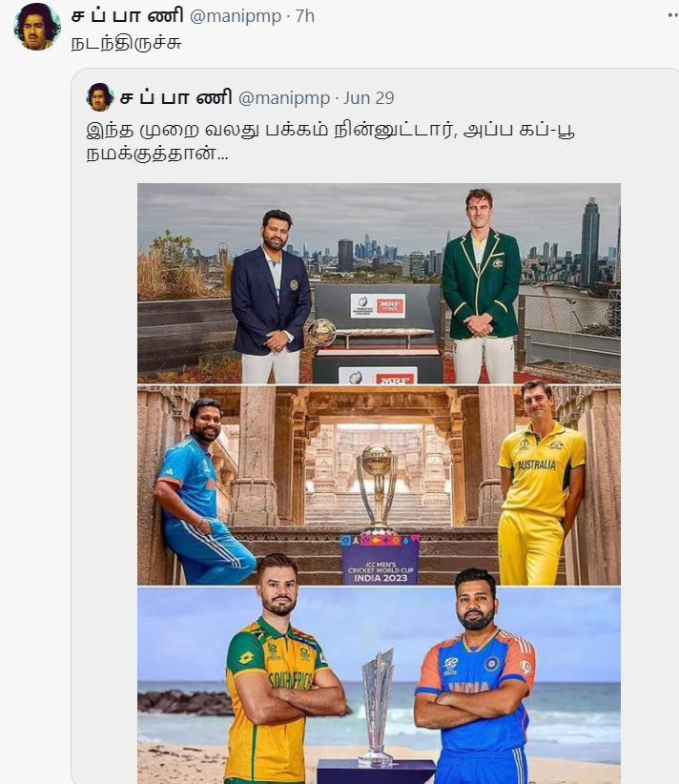Click the player in orange-blue India jersey
679x784 pixels.
tap(476, 677)
